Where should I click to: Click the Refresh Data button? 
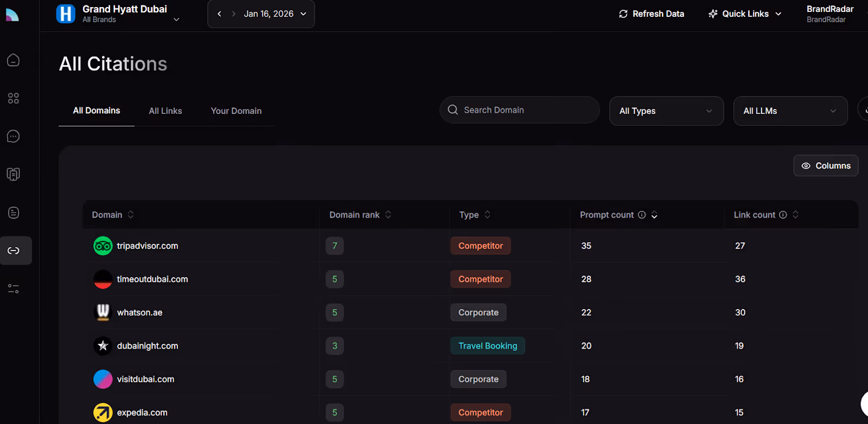pyautogui.click(x=652, y=14)
